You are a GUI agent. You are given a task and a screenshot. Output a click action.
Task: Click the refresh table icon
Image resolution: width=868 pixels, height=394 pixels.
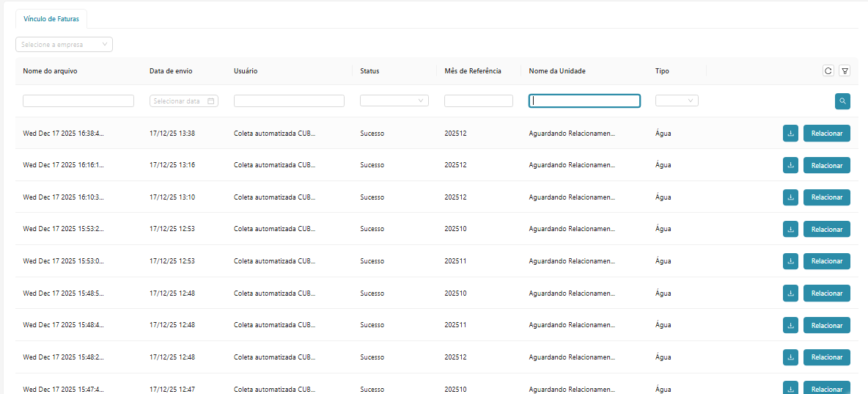point(828,71)
